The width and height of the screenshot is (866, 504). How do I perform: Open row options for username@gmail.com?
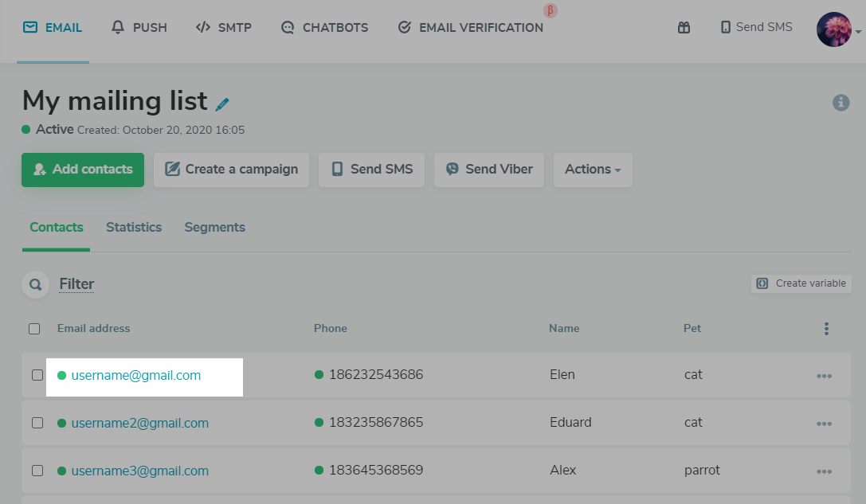pyautogui.click(x=824, y=376)
